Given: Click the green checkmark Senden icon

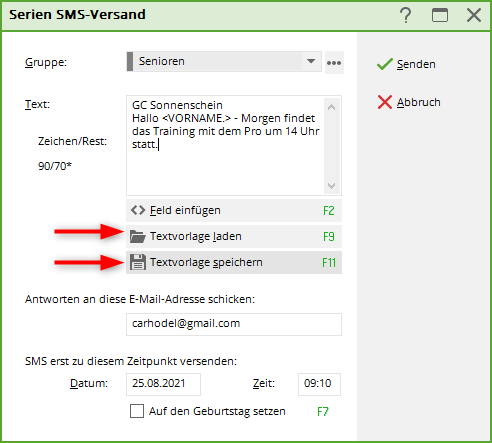Looking at the screenshot, I should pos(384,64).
